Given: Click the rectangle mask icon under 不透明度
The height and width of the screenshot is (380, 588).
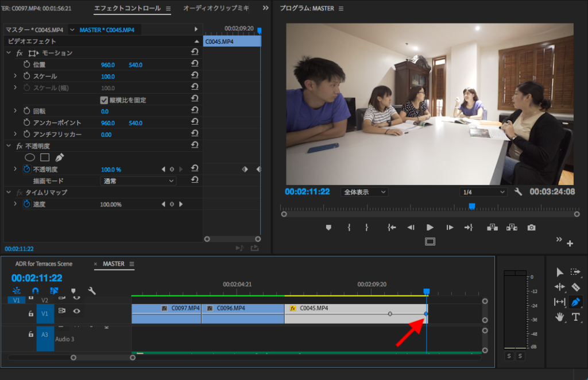Looking at the screenshot, I should coord(45,158).
